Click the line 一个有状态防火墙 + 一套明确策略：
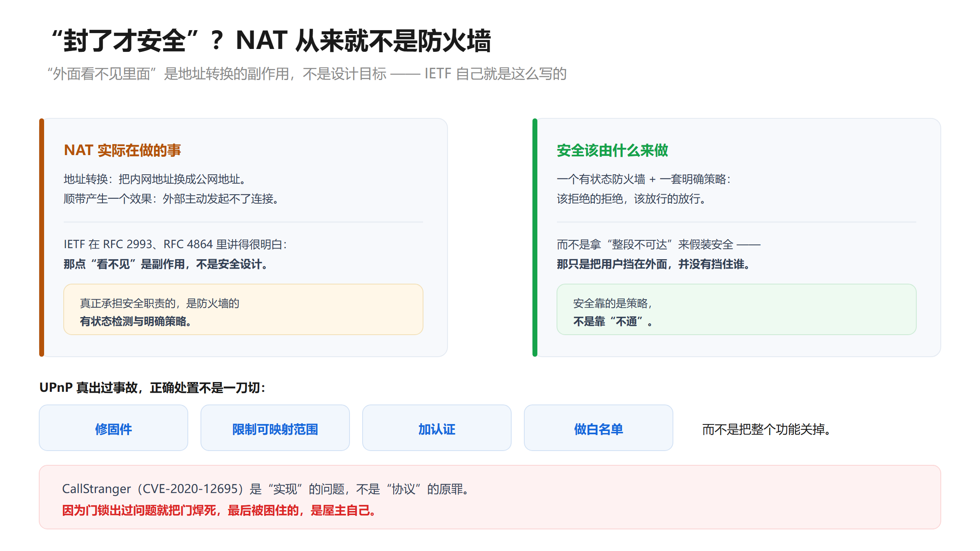Screen dimensions: 980x551 644,179
